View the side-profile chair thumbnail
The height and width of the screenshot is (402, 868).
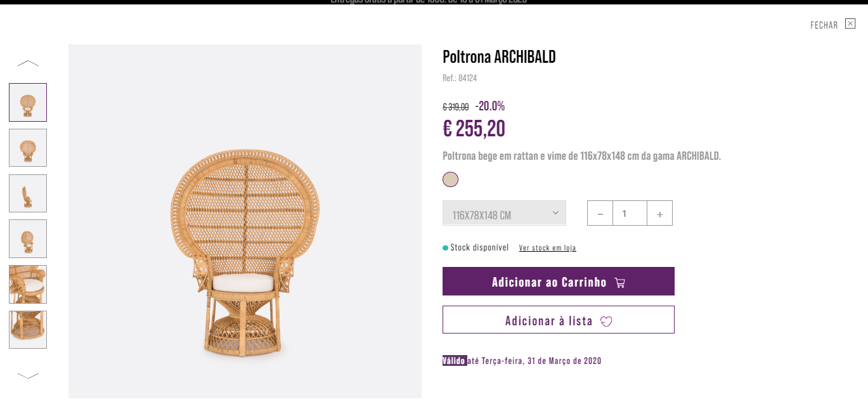tap(28, 193)
